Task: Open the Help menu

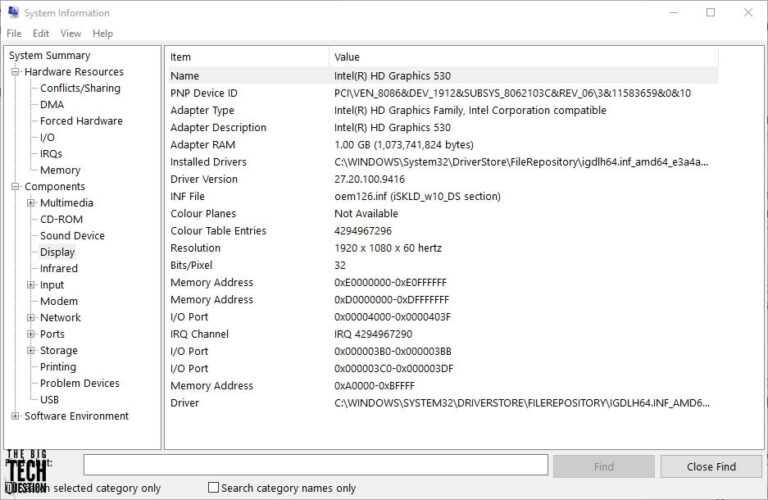Action: pyautogui.click(x=102, y=33)
